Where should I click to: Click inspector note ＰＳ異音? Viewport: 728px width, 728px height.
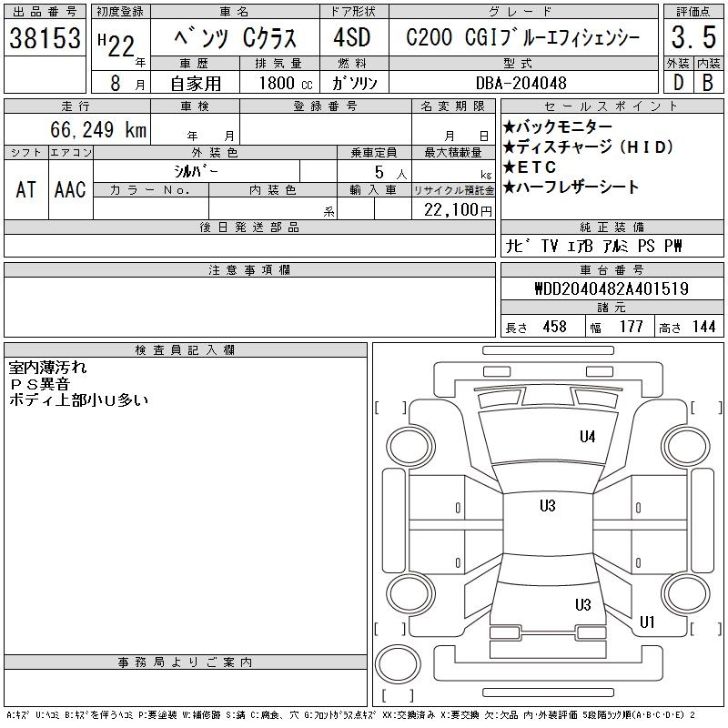click(39, 384)
